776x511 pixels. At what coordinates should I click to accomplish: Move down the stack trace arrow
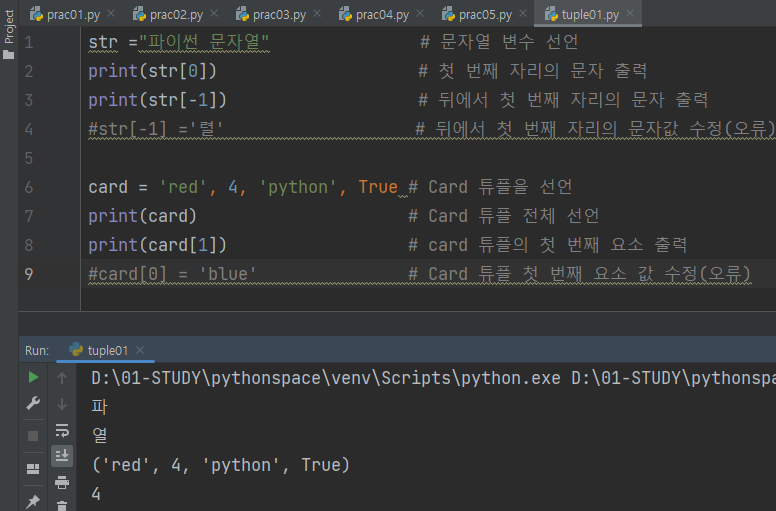(x=62, y=404)
